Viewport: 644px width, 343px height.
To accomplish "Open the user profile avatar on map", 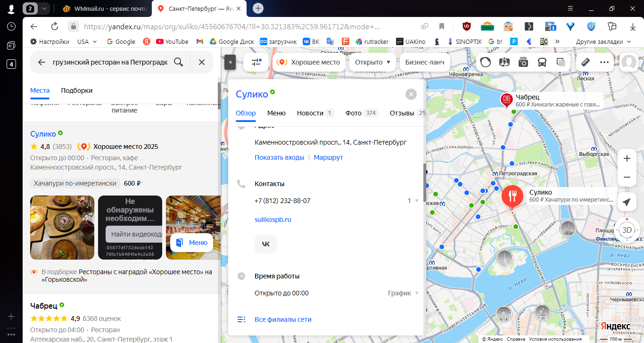I will [x=629, y=62].
